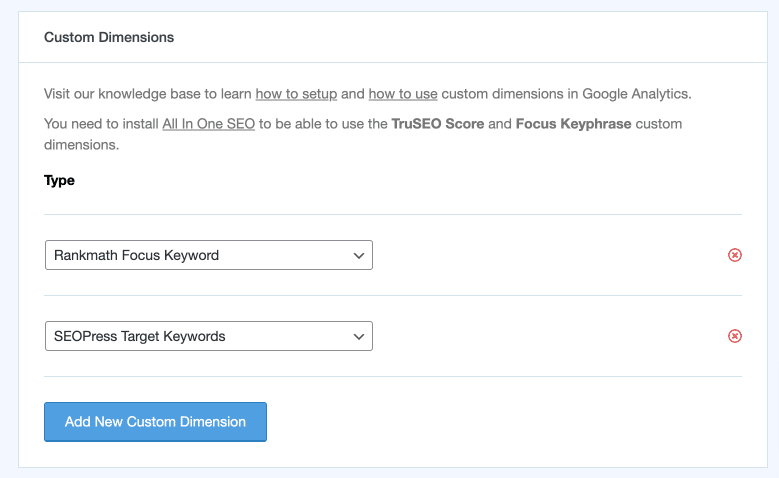This screenshot has height=478, width=779.
Task: Click the Google Analytics text
Action: (x=634, y=94)
